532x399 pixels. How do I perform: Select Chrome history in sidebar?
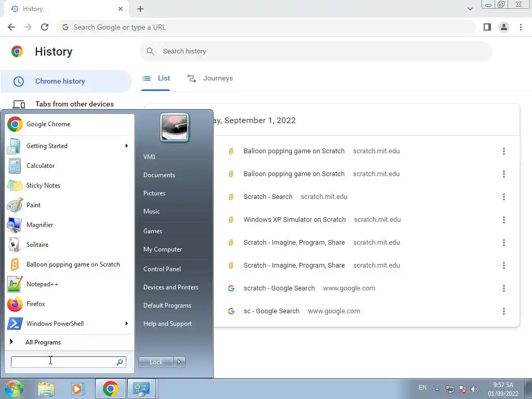pyautogui.click(x=66, y=82)
